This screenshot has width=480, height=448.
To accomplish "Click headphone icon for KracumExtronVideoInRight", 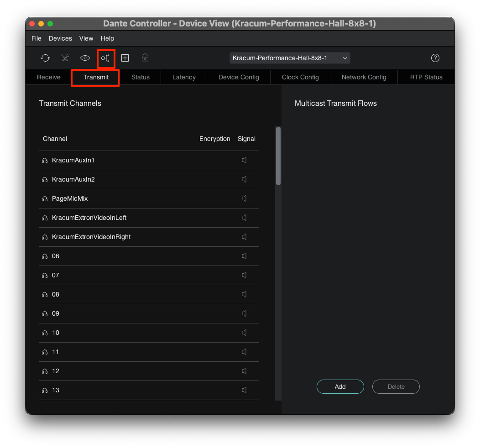I will pos(45,237).
